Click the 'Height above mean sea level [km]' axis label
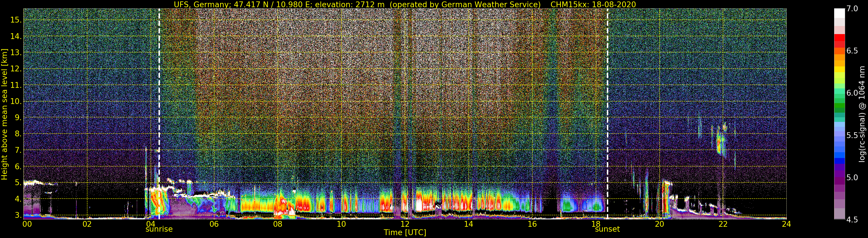The height and width of the screenshot is (238, 868). (4, 114)
